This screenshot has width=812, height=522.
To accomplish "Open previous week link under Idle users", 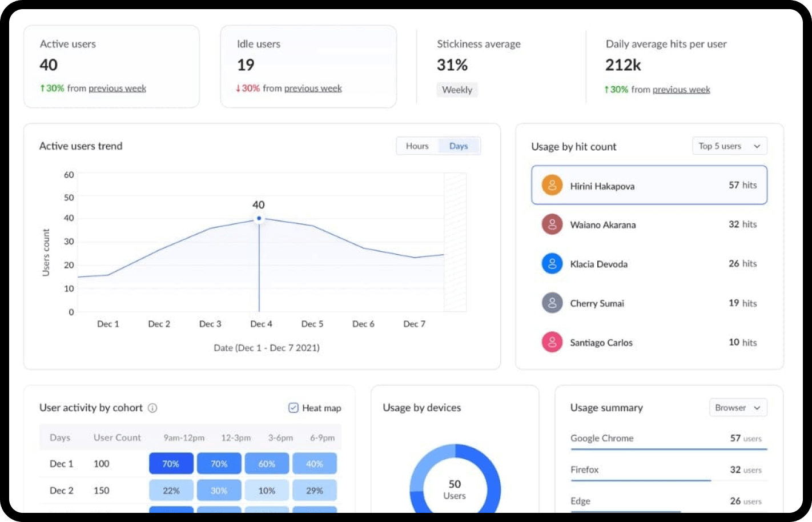I will click(x=313, y=89).
